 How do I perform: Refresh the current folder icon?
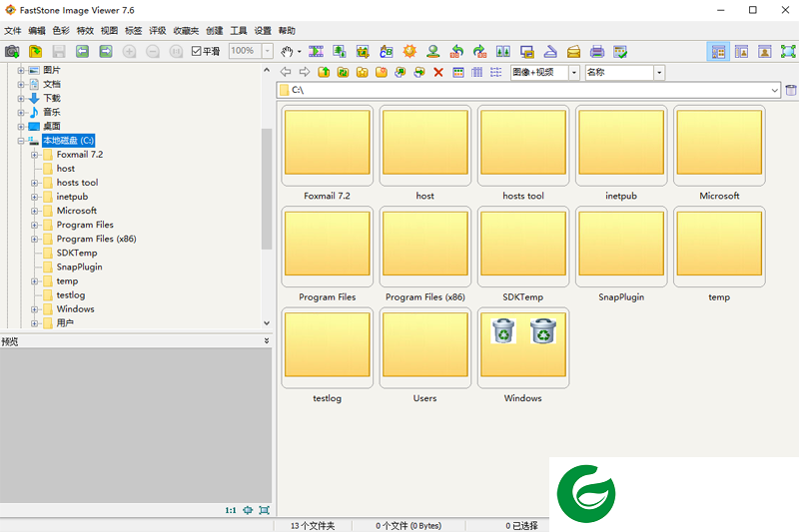click(343, 72)
